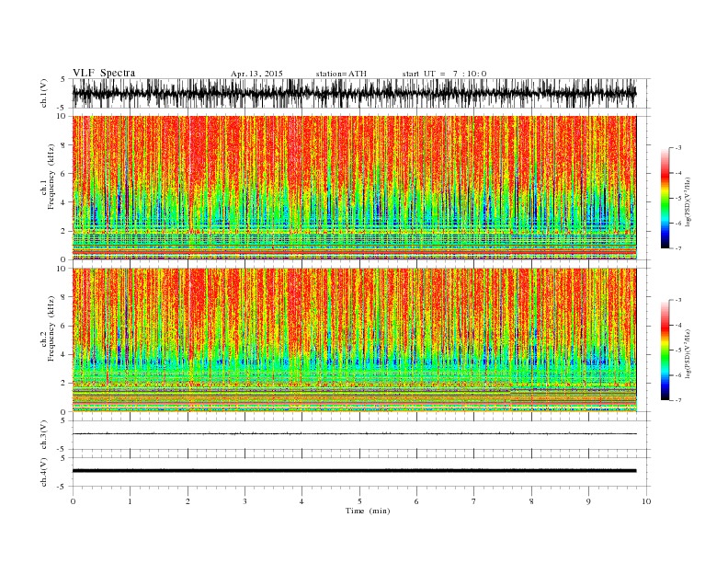The width and height of the screenshot is (728, 563).
Task: Select the "start UT = 7:10:0" text
Action: [444, 74]
